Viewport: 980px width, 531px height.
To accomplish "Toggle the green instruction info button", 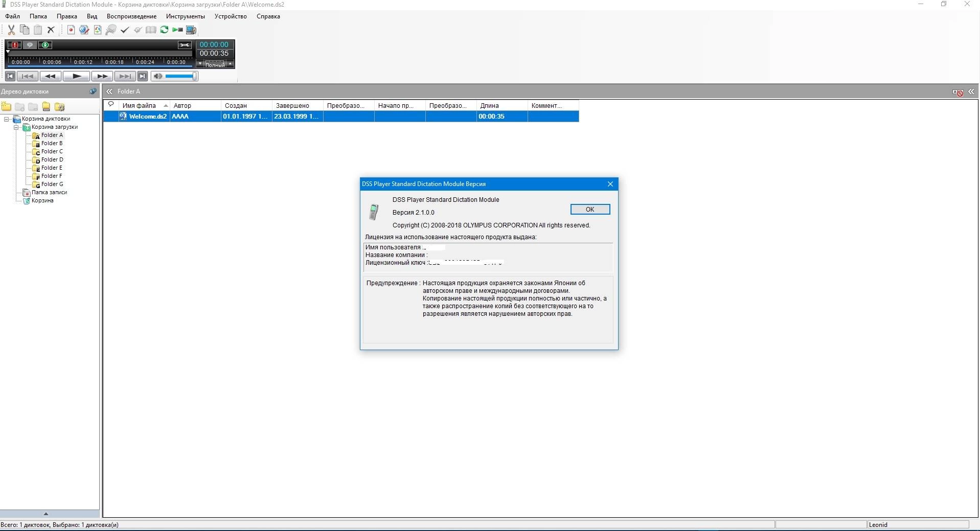I will click(x=45, y=45).
